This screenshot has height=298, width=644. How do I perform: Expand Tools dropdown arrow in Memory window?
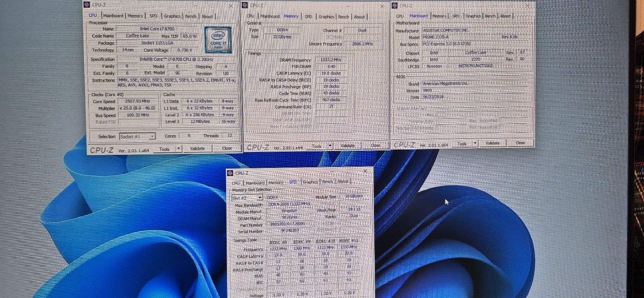pyautogui.click(x=330, y=146)
